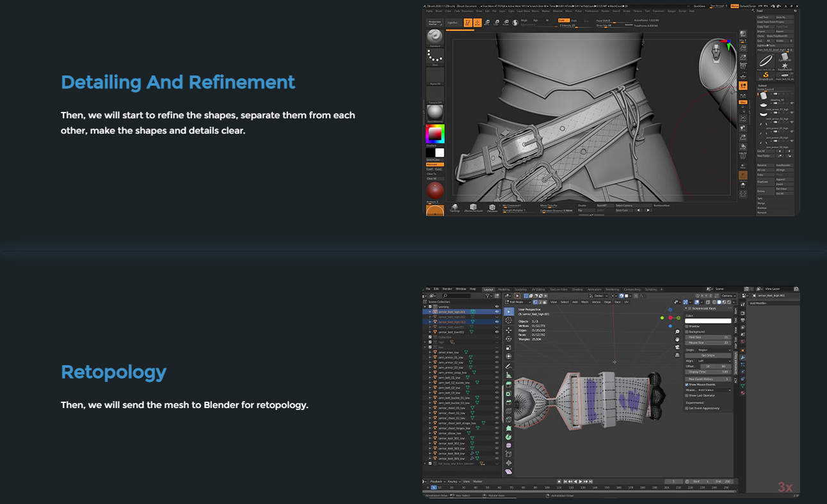Screen dimensions: 827x504
Task: Select the Standard brush thumbnail in ZBrush
Action: click(435, 37)
